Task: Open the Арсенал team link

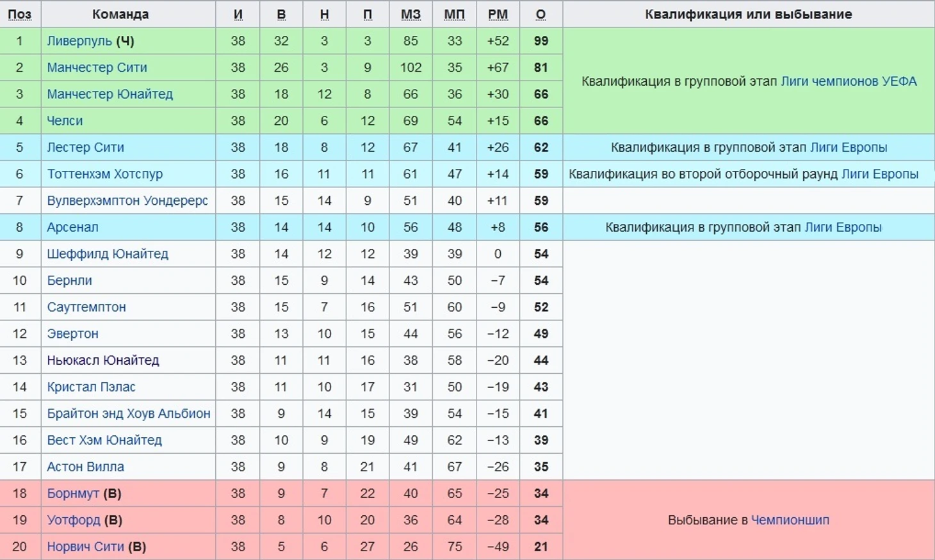Action: pyautogui.click(x=72, y=227)
